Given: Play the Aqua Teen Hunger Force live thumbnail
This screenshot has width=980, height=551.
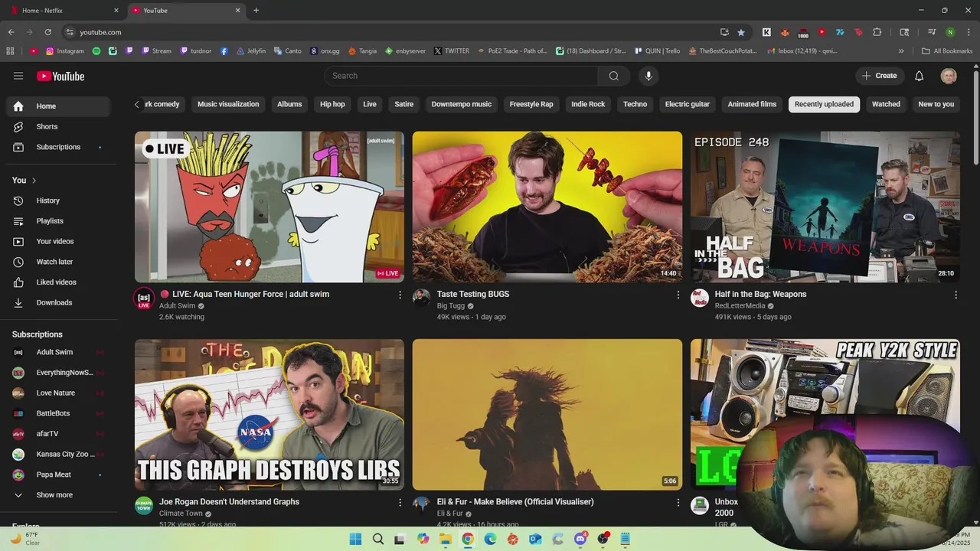Looking at the screenshot, I should [269, 207].
